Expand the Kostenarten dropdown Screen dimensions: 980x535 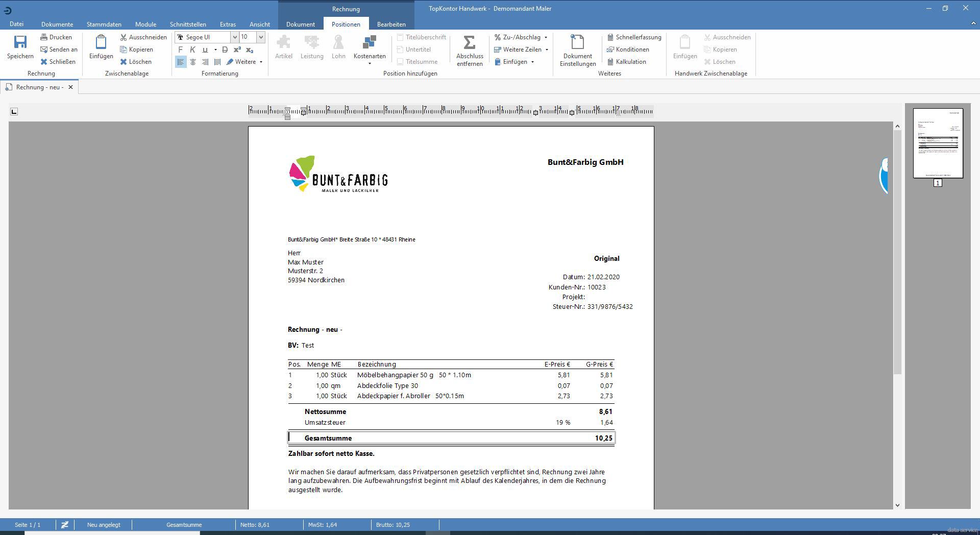(370, 63)
